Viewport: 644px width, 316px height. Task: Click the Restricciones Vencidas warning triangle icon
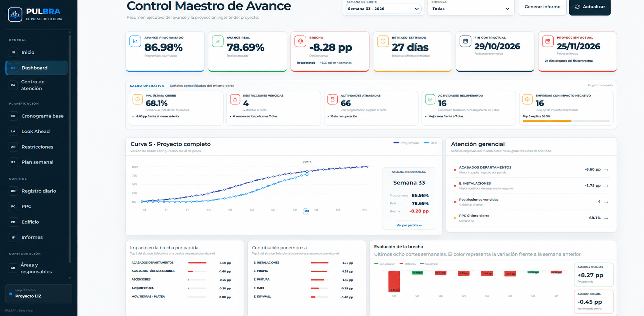pyautogui.click(x=235, y=99)
